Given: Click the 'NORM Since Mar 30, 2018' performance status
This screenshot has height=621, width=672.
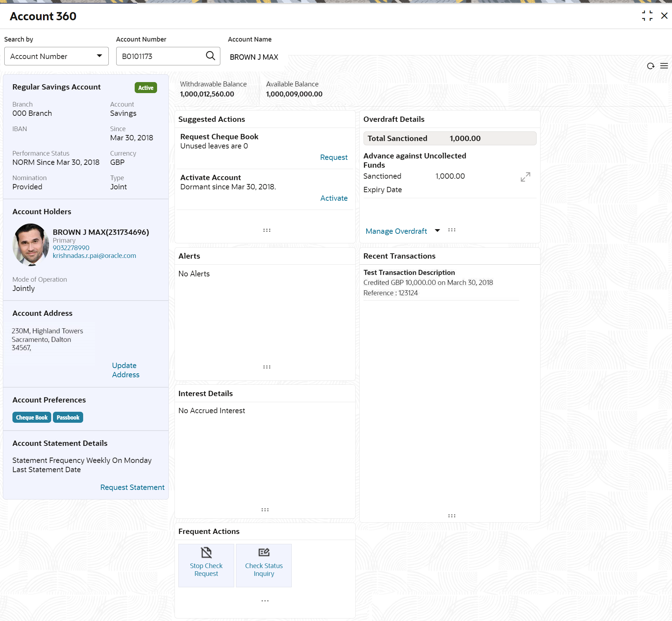Looking at the screenshot, I should (x=56, y=162).
